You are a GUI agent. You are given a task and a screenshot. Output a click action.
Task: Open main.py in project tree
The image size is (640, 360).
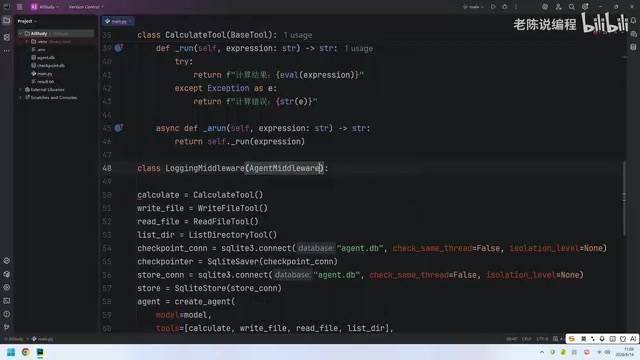[42, 73]
